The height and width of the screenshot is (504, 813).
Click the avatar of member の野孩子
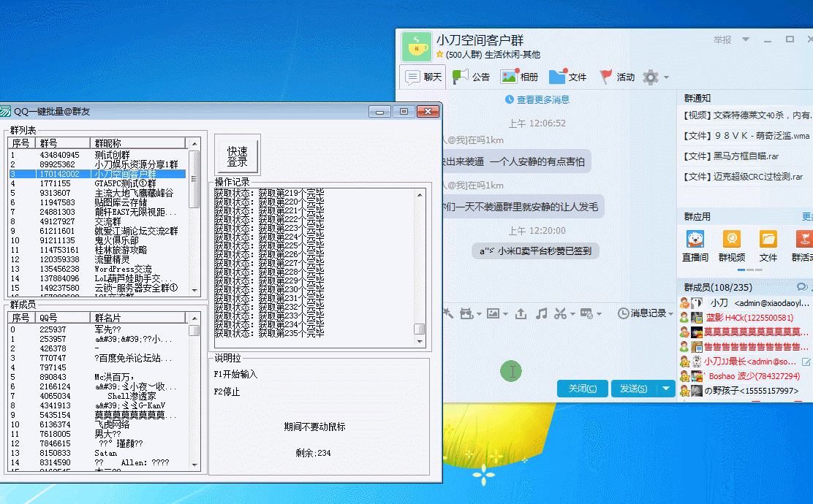point(697,391)
